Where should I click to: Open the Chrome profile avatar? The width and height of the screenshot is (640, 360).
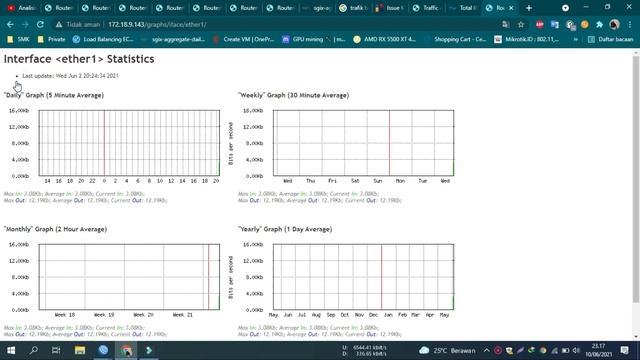point(614,24)
